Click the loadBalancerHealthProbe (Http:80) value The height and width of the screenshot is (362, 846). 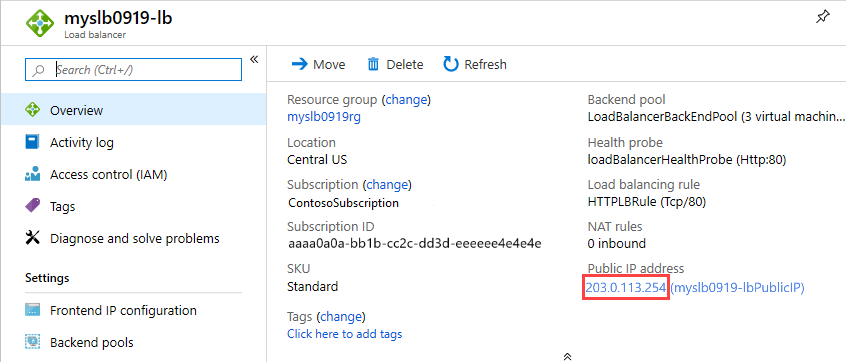(686, 160)
